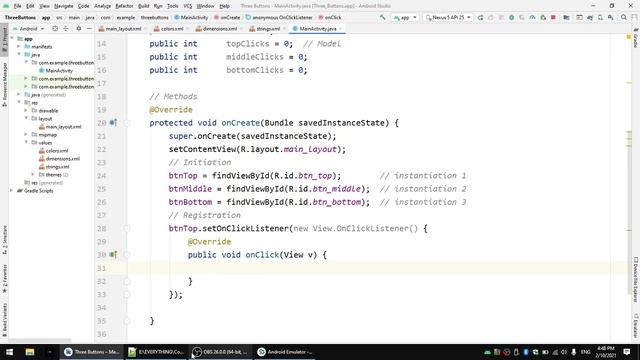Open the app run configuration dropdown
The image size is (640, 360).
[405, 18]
